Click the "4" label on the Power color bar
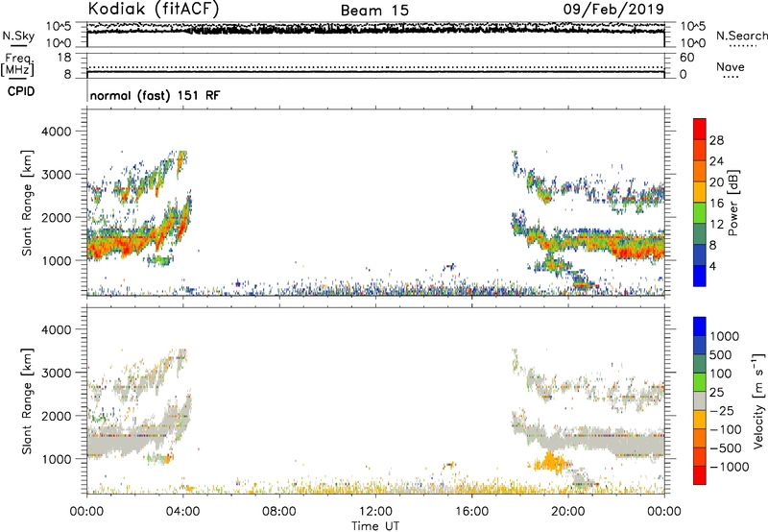The width and height of the screenshot is (768, 532). pos(712,266)
